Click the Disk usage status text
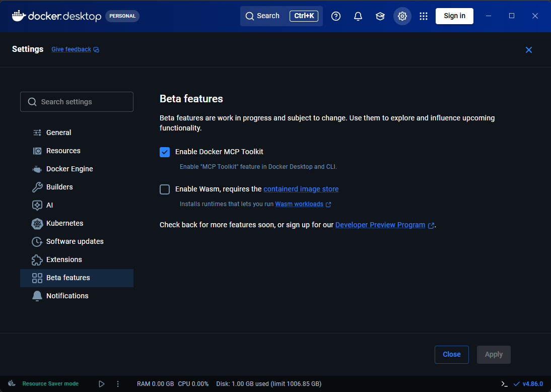 tap(269, 384)
